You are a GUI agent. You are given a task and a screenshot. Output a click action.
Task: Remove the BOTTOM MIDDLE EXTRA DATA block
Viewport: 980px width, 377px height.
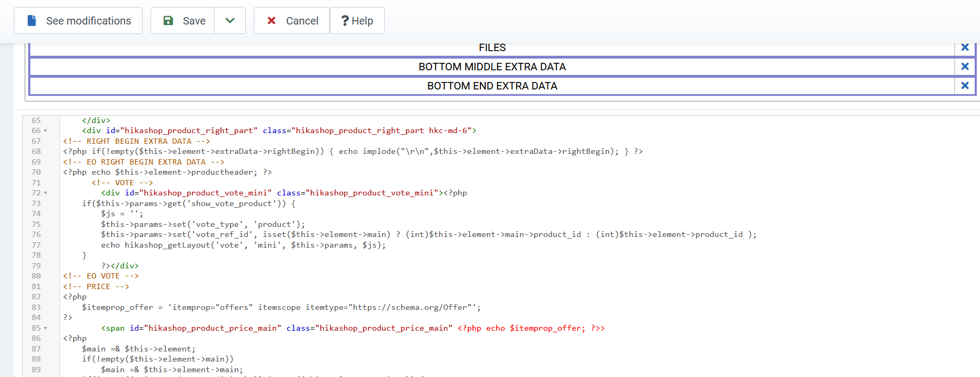(x=965, y=67)
